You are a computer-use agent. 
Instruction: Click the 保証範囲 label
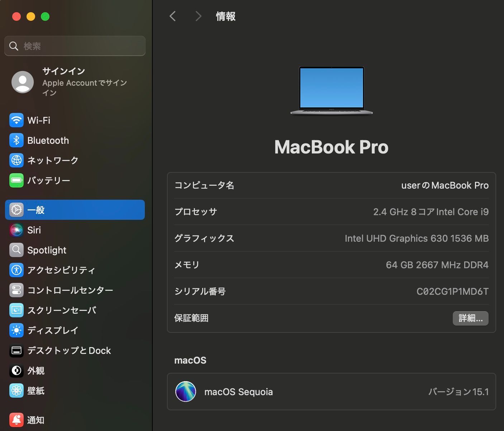point(191,318)
